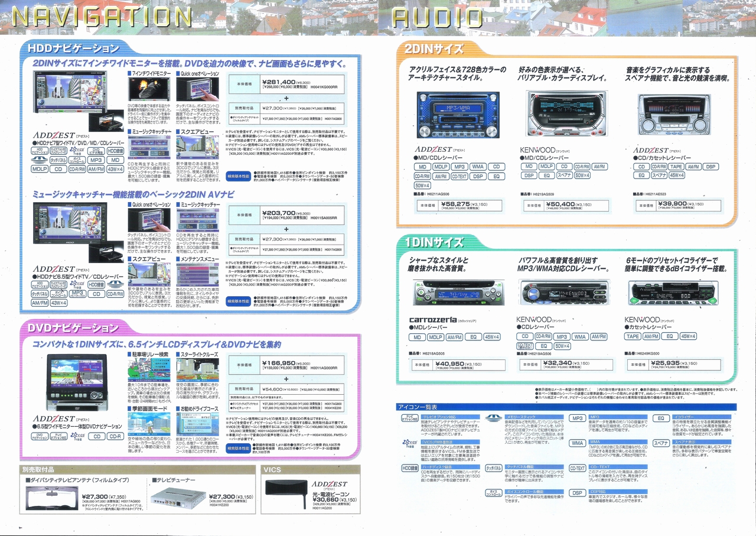This screenshot has width=756, height=536.
Task: Click the HDD録音 icon in the icon legend
Action: click(x=409, y=468)
